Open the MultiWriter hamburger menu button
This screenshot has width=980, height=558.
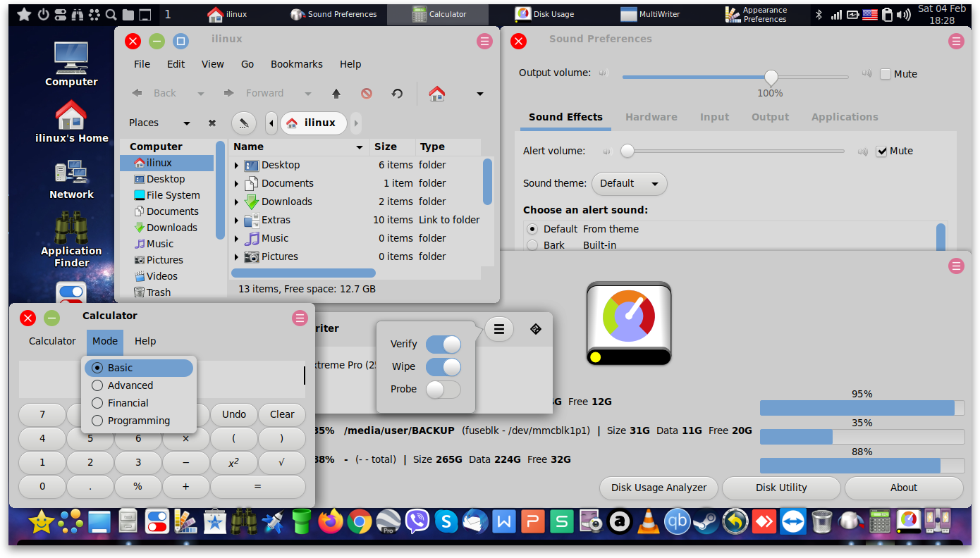[x=499, y=328]
